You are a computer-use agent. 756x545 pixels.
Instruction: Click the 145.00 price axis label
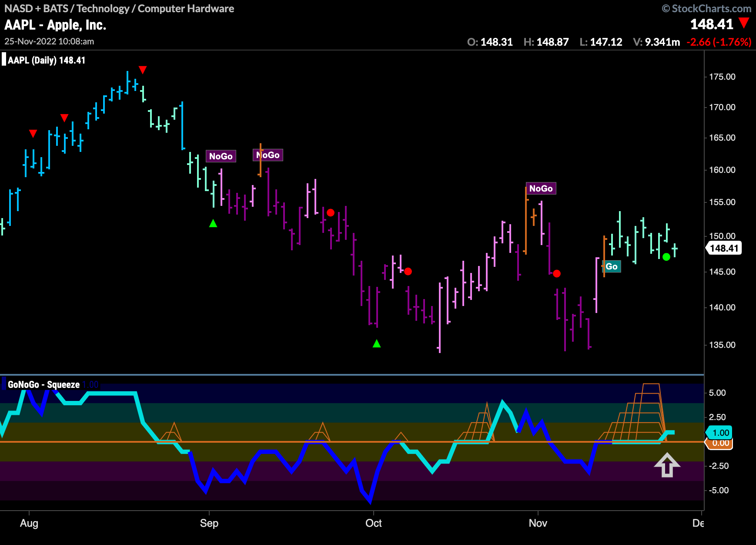(722, 272)
